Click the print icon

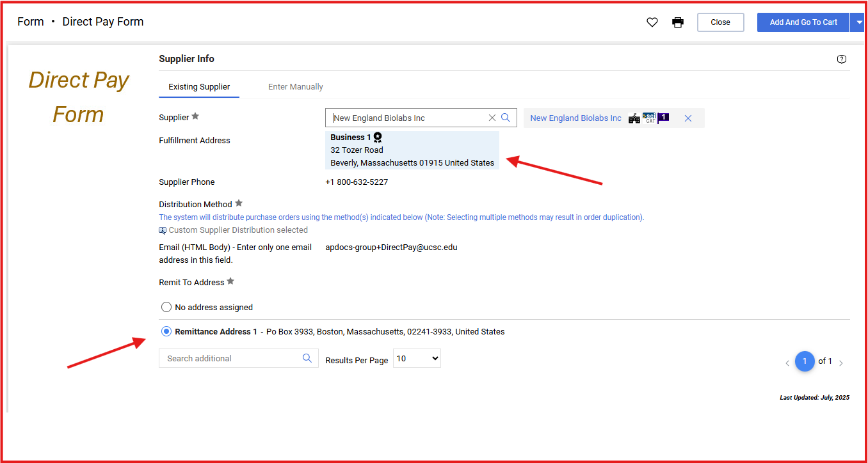tap(678, 22)
